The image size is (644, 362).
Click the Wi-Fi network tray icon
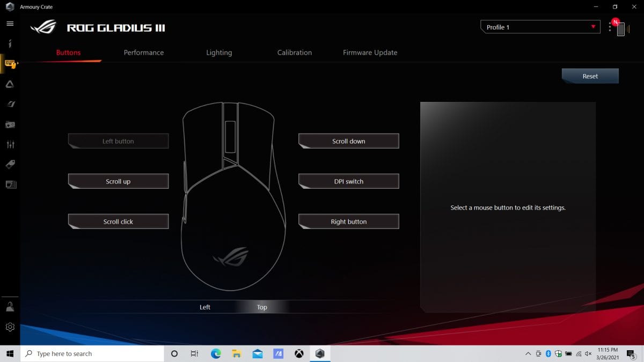pos(579,354)
